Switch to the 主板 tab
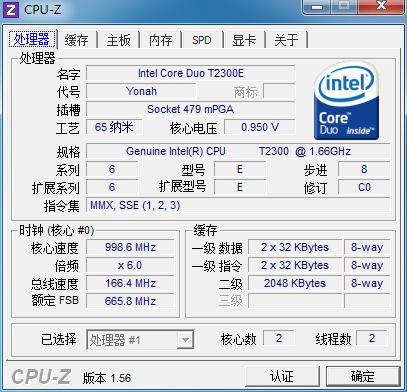Viewport: 407px width, 392px height. pyautogui.click(x=119, y=40)
